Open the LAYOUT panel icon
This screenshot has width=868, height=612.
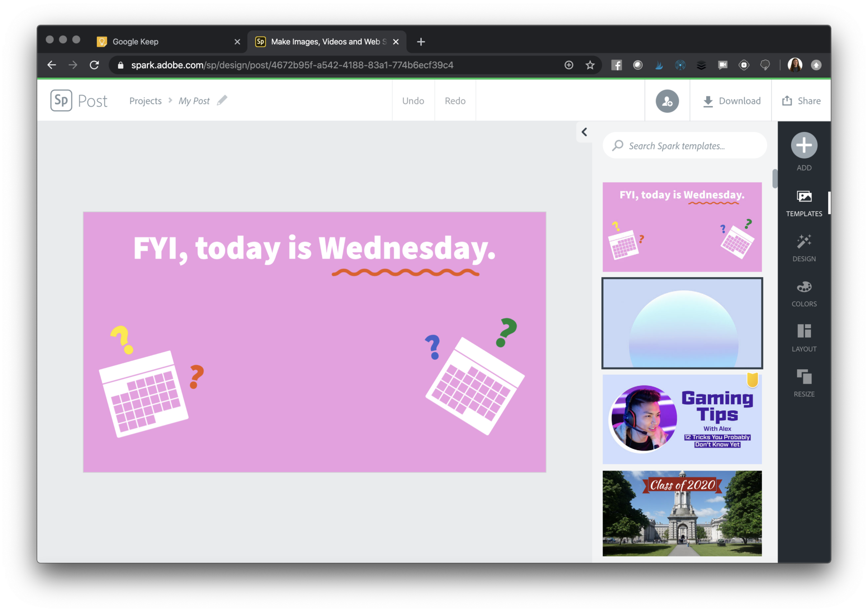click(804, 332)
